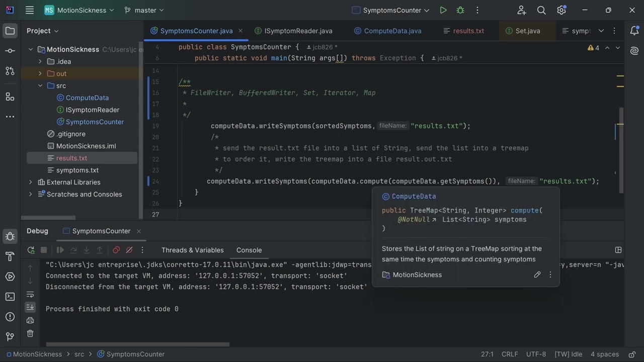Edit documentation popup pencil icon
Viewport: 644px width, 362px height.
click(x=537, y=275)
